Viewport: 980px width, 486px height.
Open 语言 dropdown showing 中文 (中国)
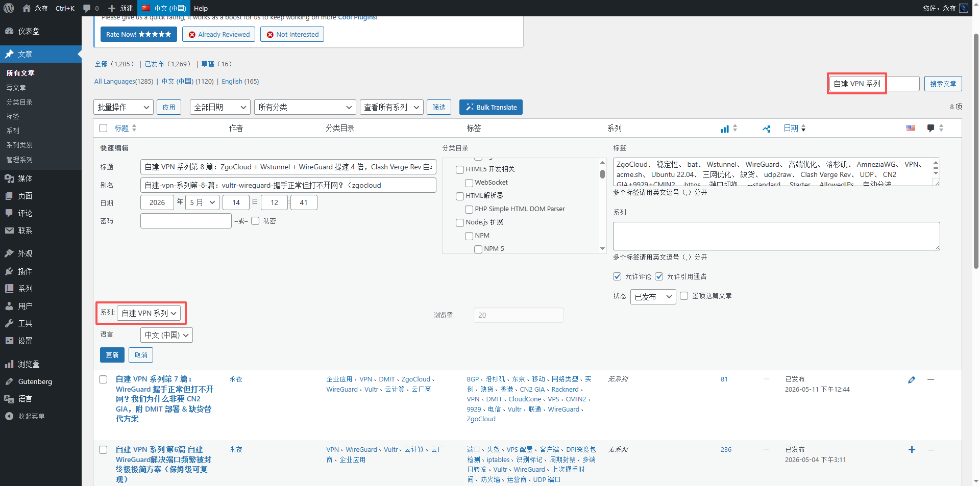(x=166, y=335)
